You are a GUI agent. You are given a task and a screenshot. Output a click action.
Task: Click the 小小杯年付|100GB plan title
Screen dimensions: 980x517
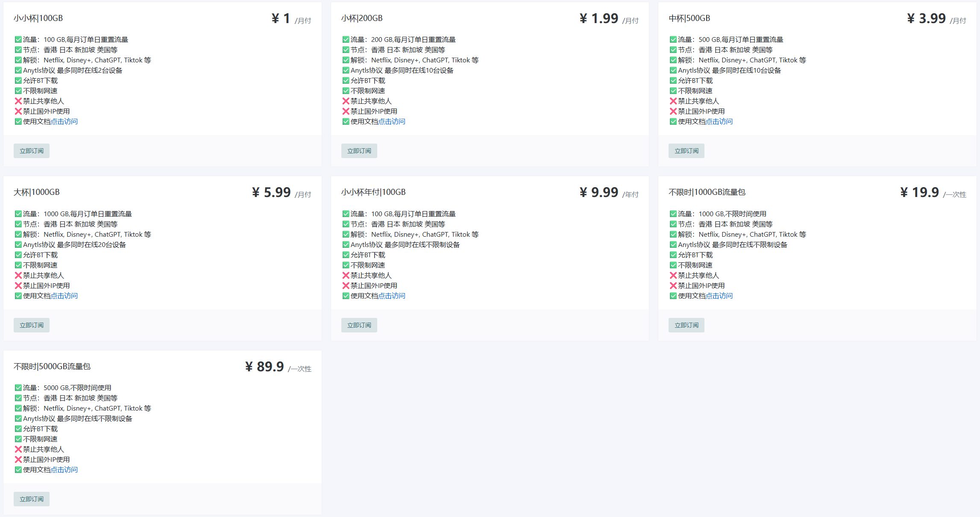pos(373,192)
